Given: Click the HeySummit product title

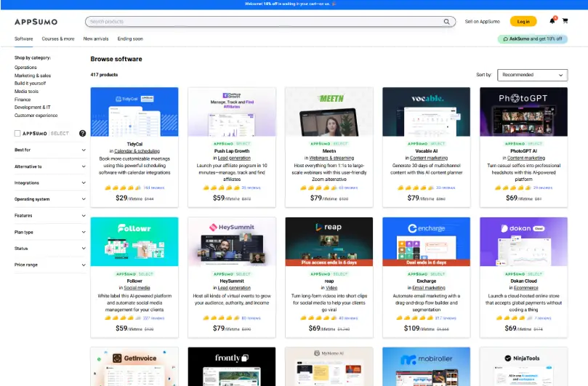Looking at the screenshot, I should tap(232, 281).
